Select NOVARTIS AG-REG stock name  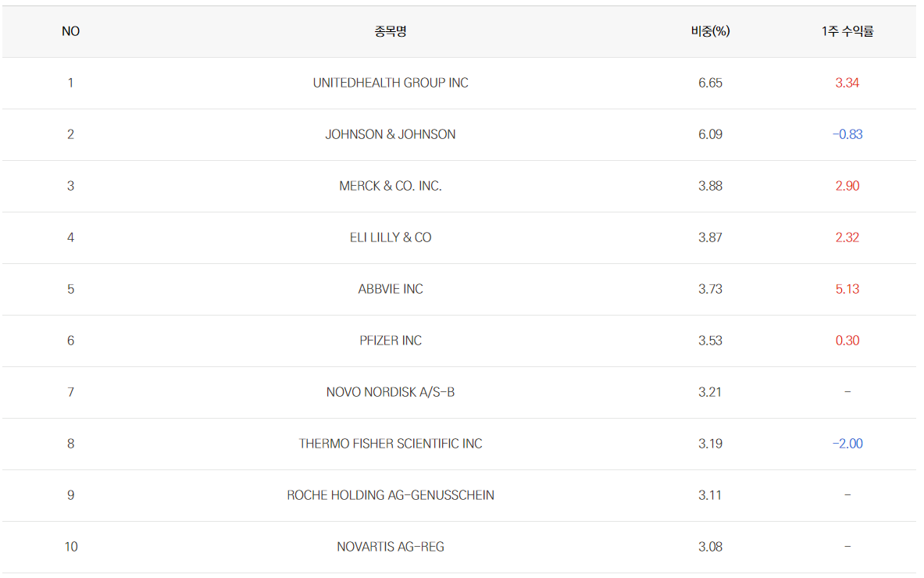(390, 547)
